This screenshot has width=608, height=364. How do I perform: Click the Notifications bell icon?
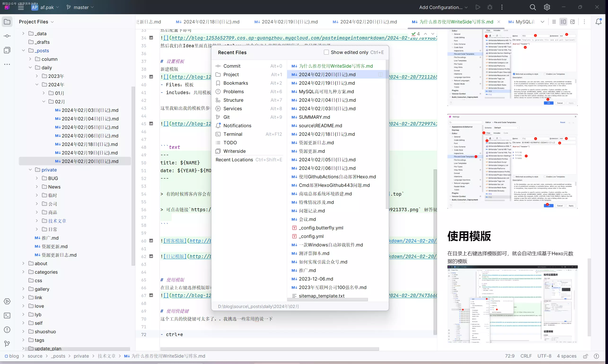(x=599, y=22)
